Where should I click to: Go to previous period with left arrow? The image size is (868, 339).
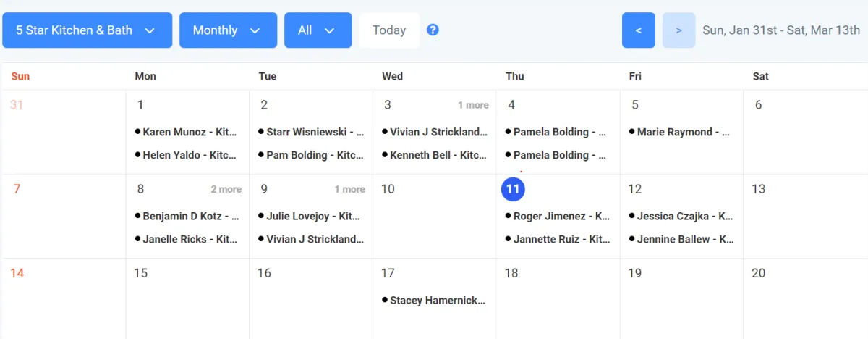tap(638, 30)
